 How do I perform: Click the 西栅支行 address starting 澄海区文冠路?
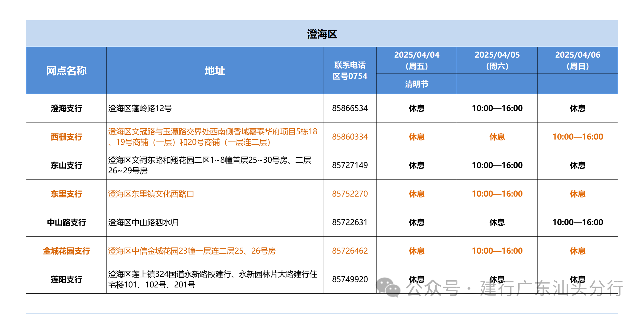(x=213, y=137)
